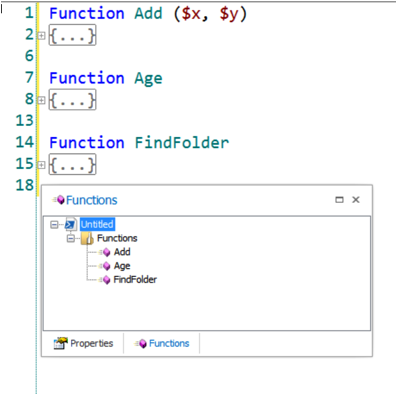This screenshot has width=397, height=395.
Task: Click the folder icon beside Functions node
Action: point(87,238)
